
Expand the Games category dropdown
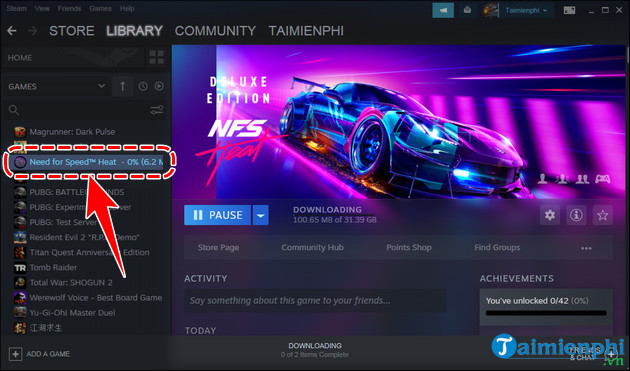[102, 86]
